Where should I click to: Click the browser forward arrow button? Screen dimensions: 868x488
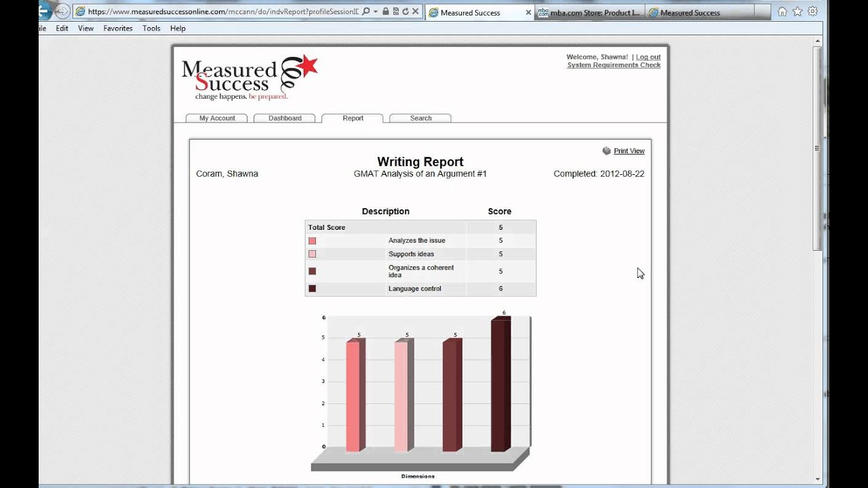[62, 11]
